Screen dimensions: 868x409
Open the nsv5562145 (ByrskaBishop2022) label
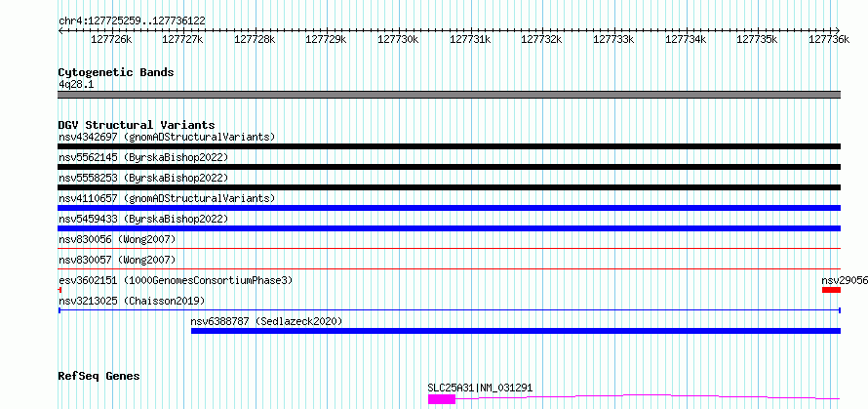coord(143,157)
